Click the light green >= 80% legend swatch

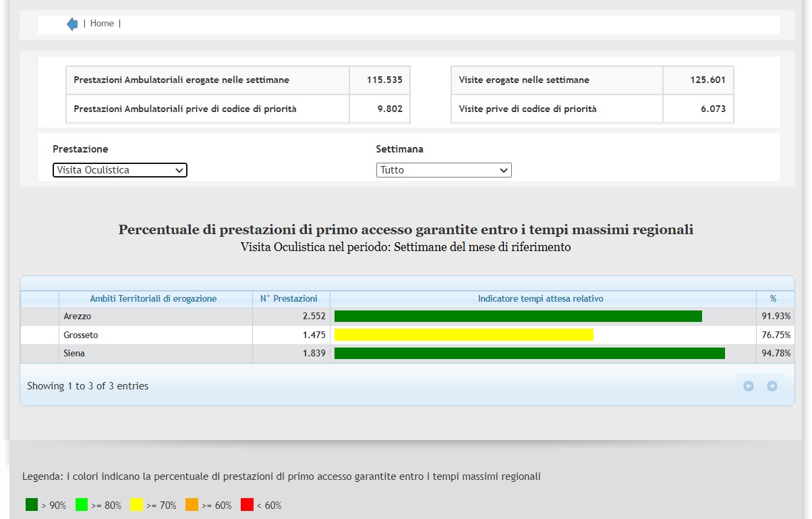point(82,504)
